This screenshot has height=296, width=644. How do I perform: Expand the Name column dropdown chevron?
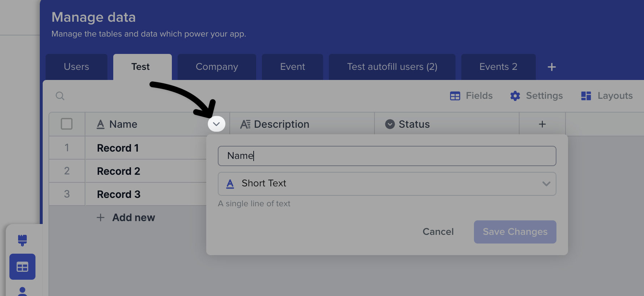[x=216, y=124]
